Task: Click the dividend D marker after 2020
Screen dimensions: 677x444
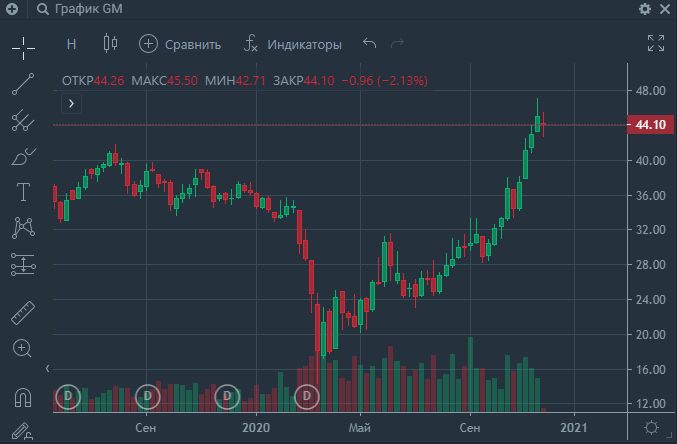Action: click(307, 396)
